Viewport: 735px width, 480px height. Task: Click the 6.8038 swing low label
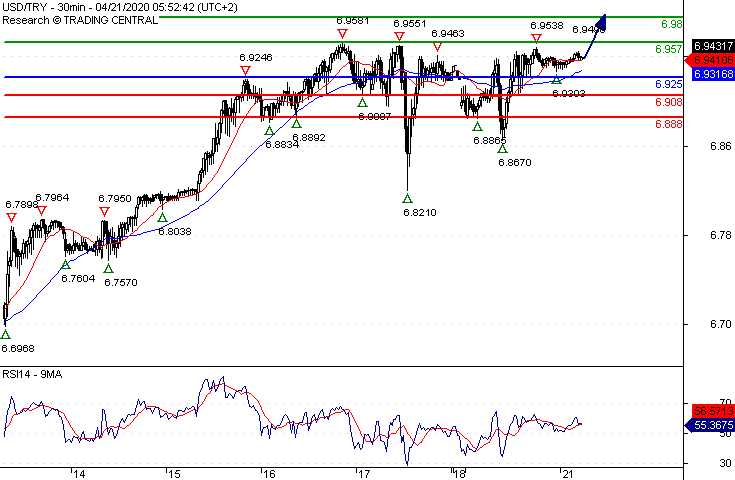pyautogui.click(x=174, y=232)
